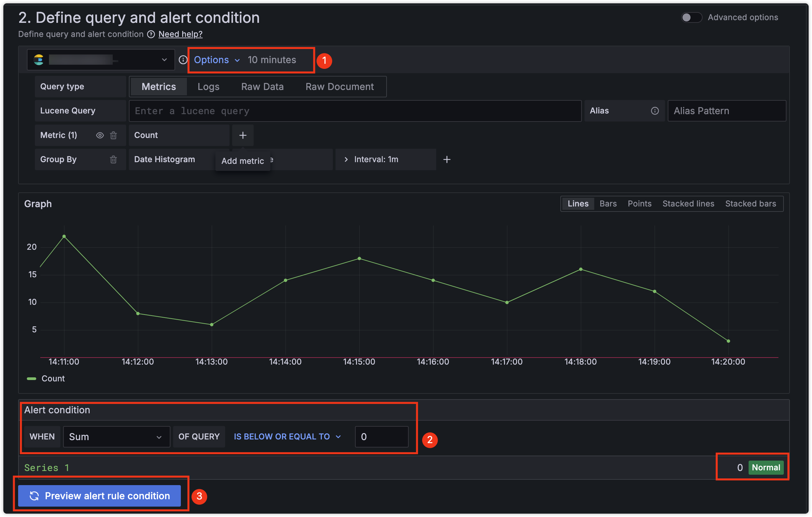812x517 pixels.
Task: Click the Elasticsearch data source logo
Action: tap(39, 60)
